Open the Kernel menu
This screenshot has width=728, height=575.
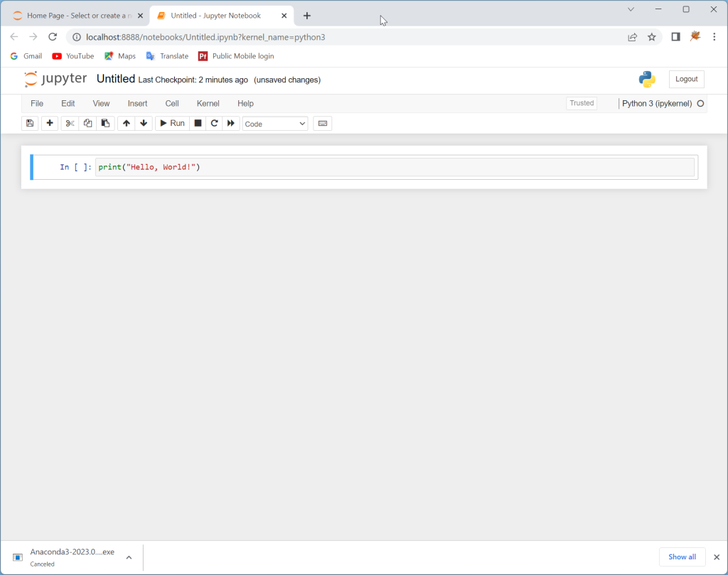[208, 104]
